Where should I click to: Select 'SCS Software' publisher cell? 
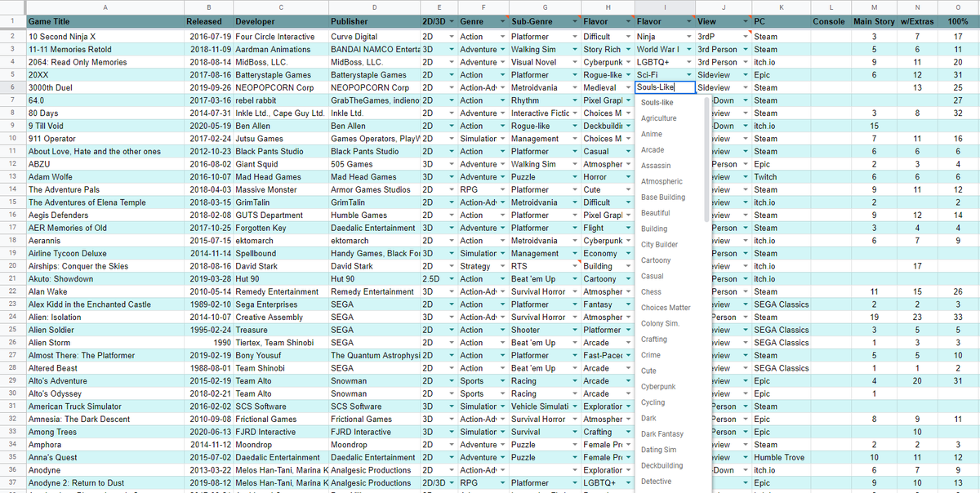click(x=375, y=406)
